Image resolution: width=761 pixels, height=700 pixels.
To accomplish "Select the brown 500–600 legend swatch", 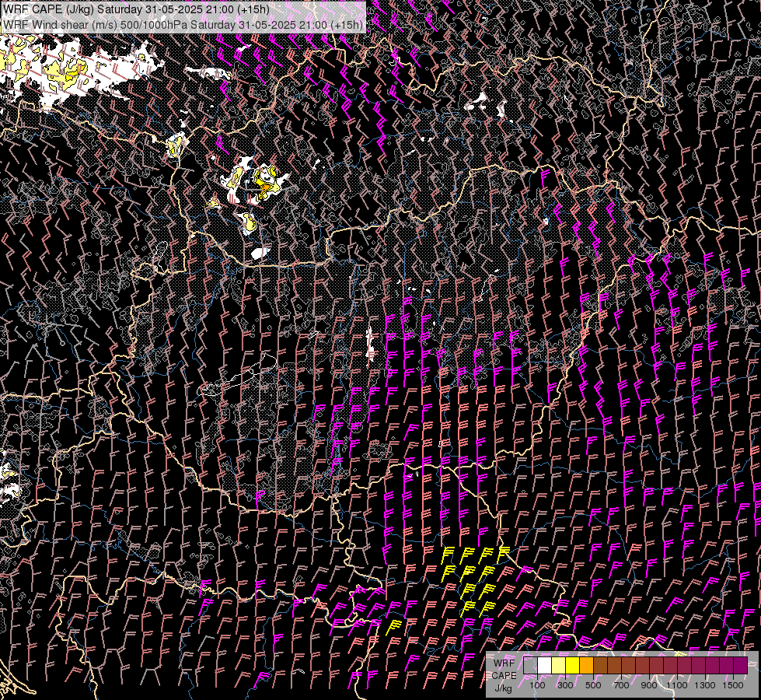I will [x=601, y=665].
